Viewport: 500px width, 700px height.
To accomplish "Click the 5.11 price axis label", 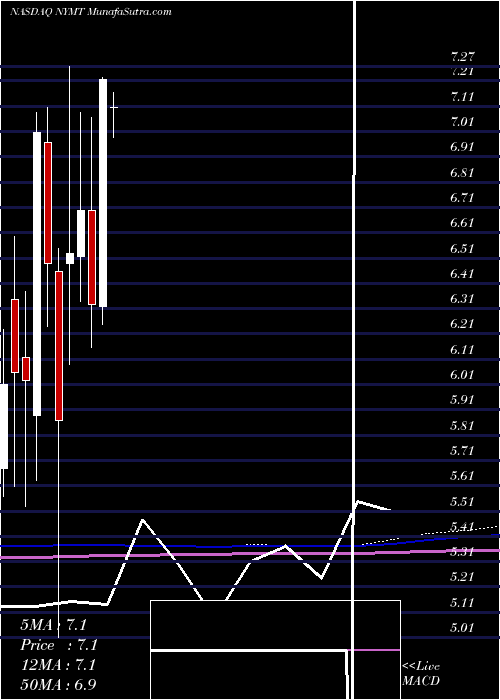I will pos(462,603).
